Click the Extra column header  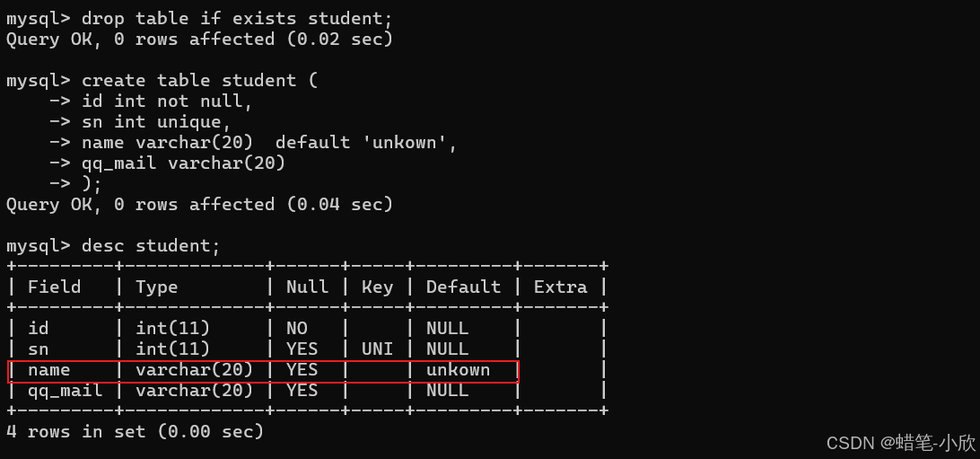560,287
